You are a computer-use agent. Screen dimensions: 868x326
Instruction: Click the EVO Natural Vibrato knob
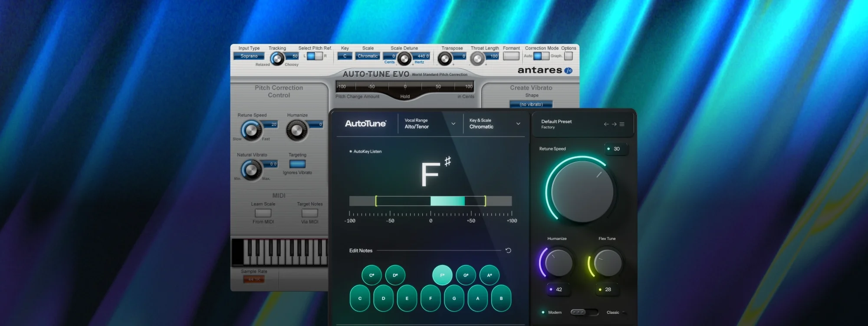(x=252, y=170)
